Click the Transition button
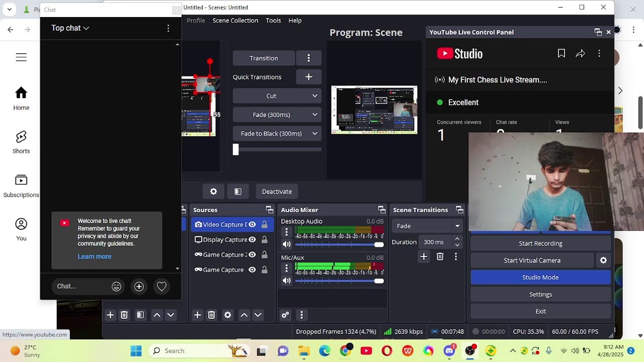 point(264,58)
